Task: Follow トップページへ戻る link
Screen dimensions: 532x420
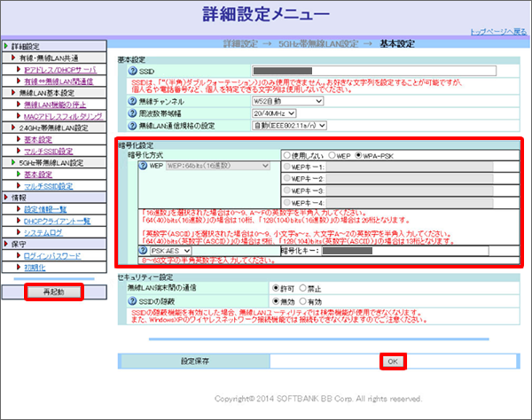Action: click(498, 32)
